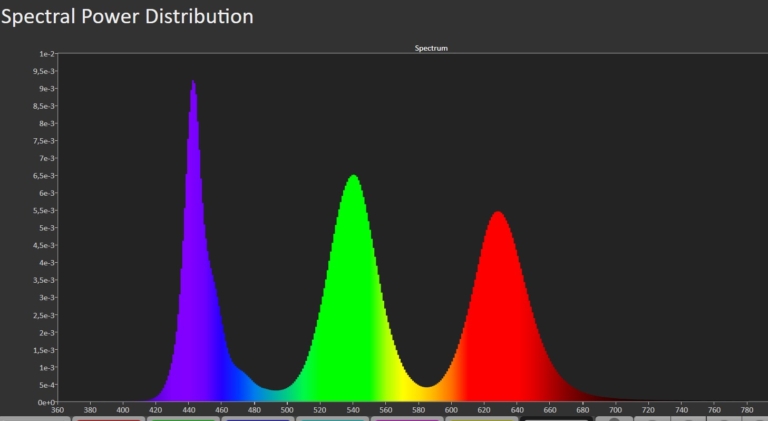Click the red color patch button
768x421 pixels.
click(108, 418)
